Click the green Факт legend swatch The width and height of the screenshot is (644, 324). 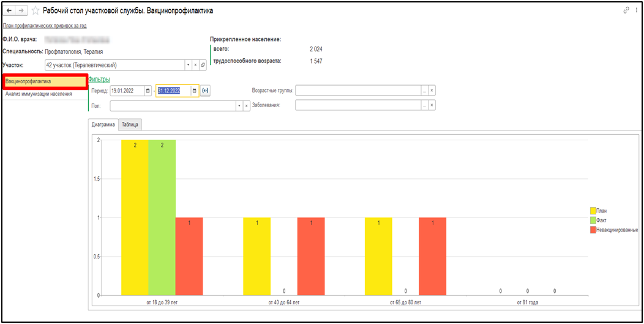(x=593, y=220)
